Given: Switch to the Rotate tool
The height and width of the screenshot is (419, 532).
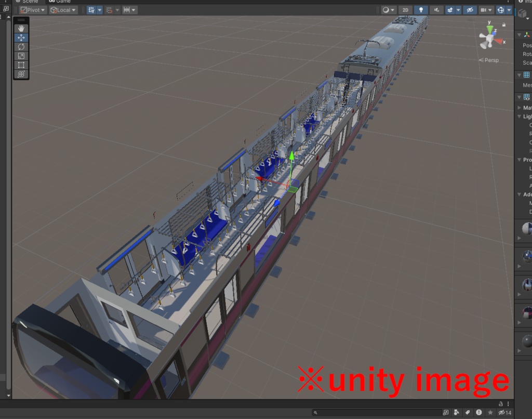Looking at the screenshot, I should point(21,47).
